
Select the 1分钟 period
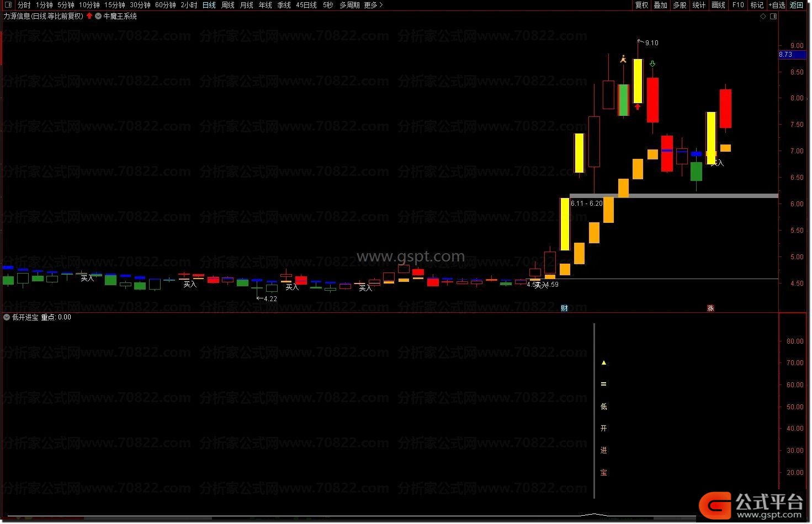pos(44,5)
